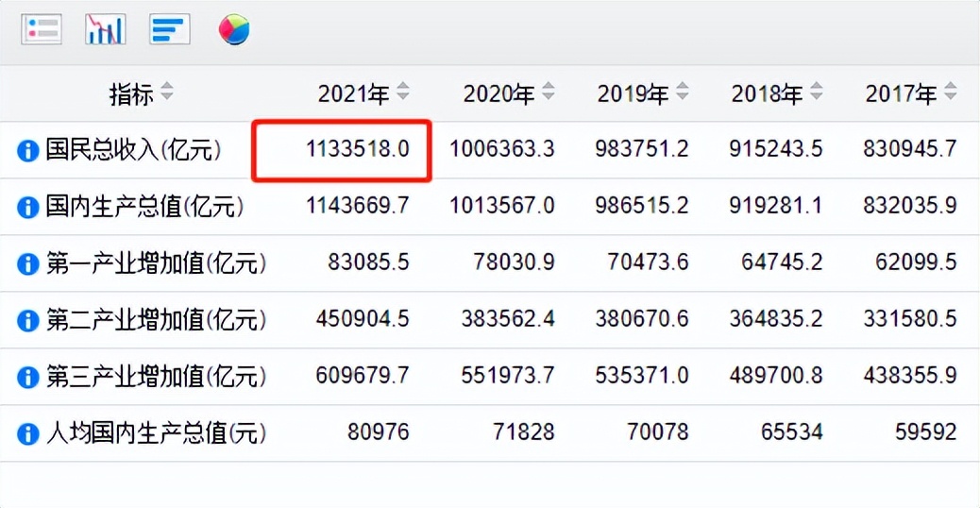Select the 人均国内生产总值(元) row label
The height and width of the screenshot is (508, 980).
tap(156, 432)
